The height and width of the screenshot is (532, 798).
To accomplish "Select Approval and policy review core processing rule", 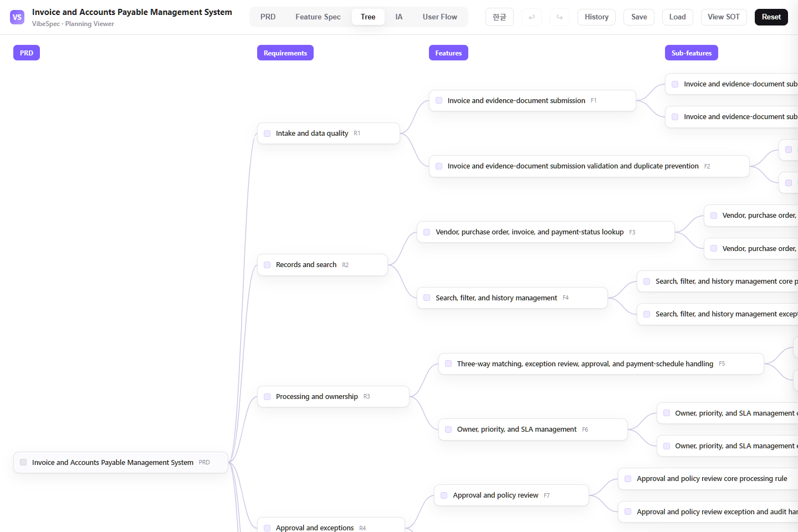I will (708, 479).
